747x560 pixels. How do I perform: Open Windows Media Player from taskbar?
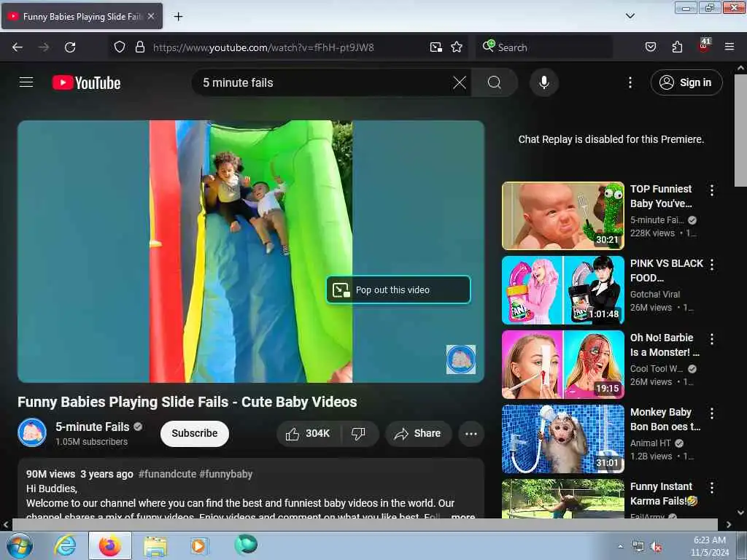coord(198,545)
